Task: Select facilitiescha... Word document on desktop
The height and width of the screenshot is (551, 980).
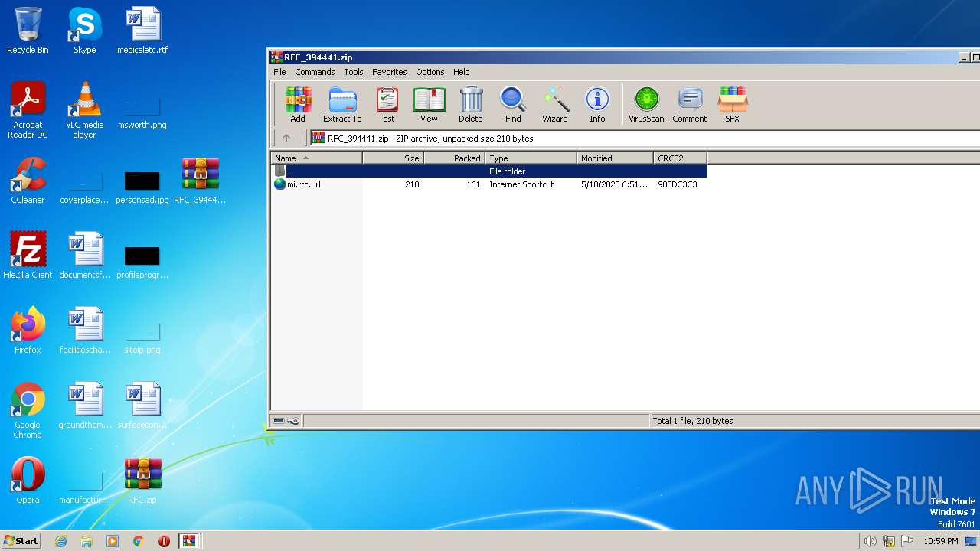Action: 85,331
